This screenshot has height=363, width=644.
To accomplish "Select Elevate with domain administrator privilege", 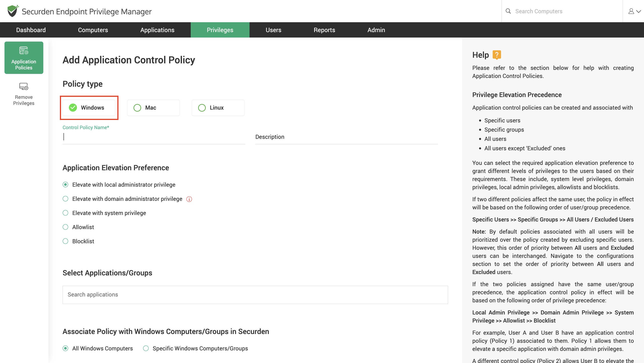I will [x=66, y=199].
